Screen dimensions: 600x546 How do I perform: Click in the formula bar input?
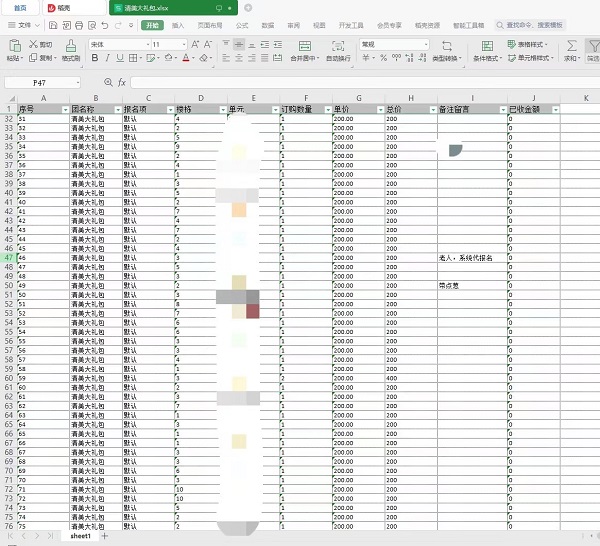click(365, 82)
